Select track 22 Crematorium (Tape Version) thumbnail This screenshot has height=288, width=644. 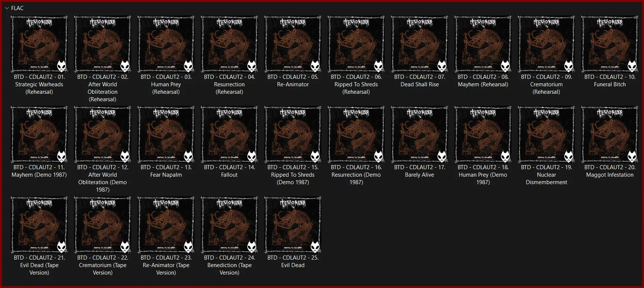tap(103, 225)
